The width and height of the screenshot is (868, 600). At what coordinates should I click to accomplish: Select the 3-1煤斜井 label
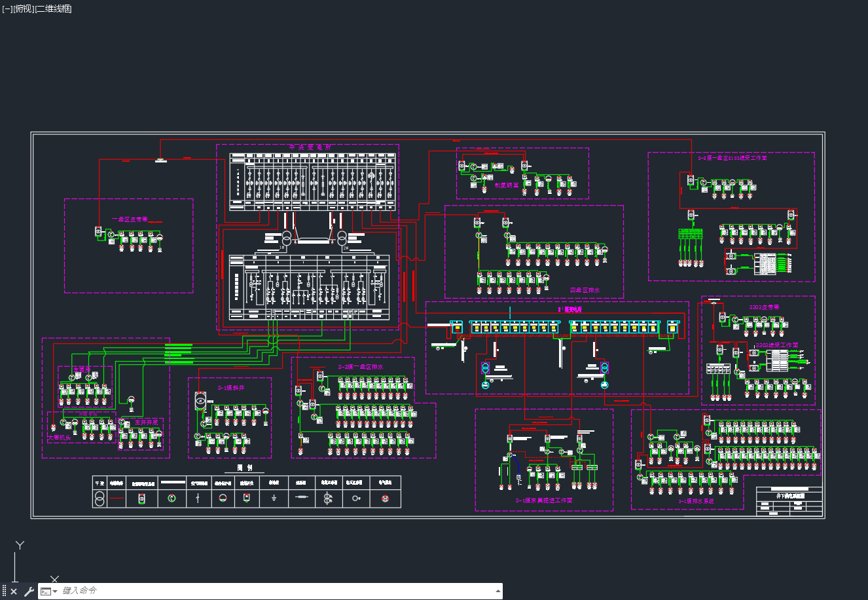tap(232, 388)
